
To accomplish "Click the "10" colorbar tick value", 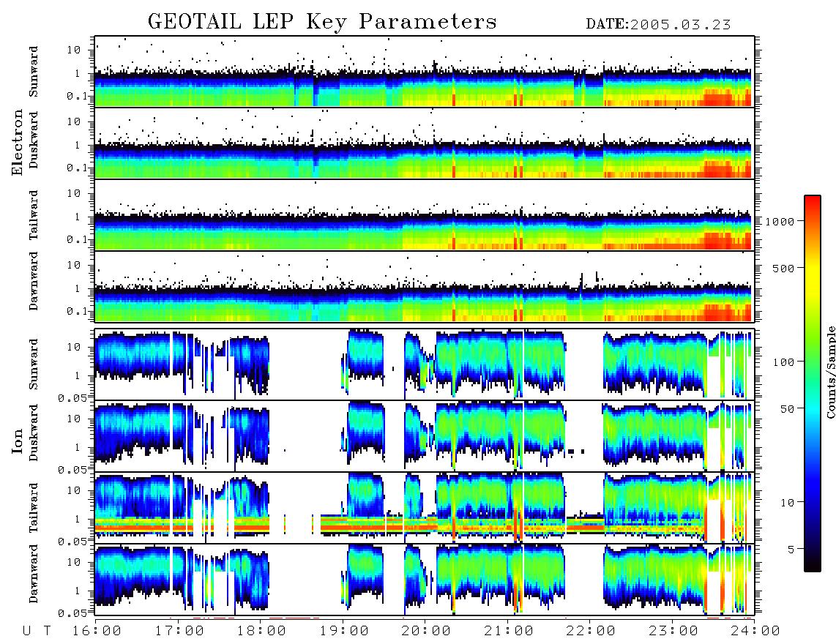I will (x=787, y=503).
